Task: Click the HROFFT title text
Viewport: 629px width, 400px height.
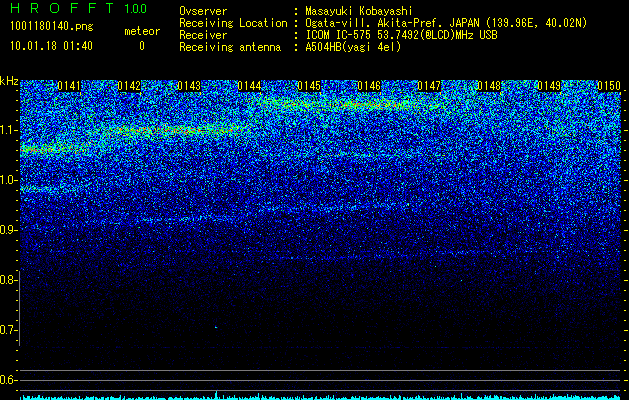Action: [62, 8]
